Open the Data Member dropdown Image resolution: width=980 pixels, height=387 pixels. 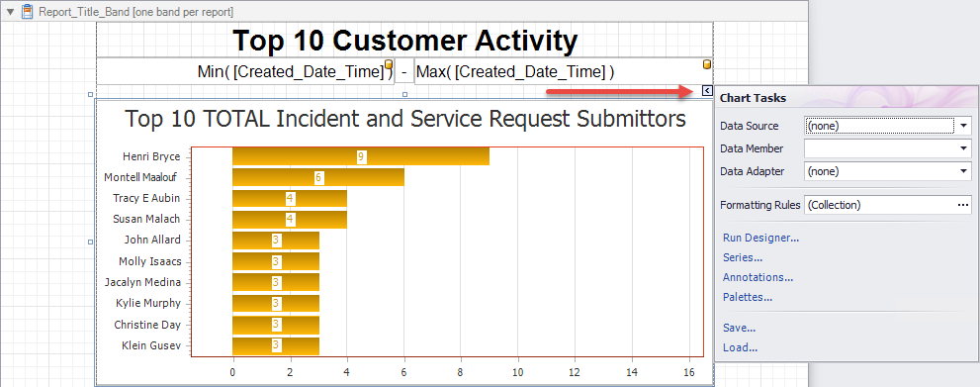click(963, 148)
